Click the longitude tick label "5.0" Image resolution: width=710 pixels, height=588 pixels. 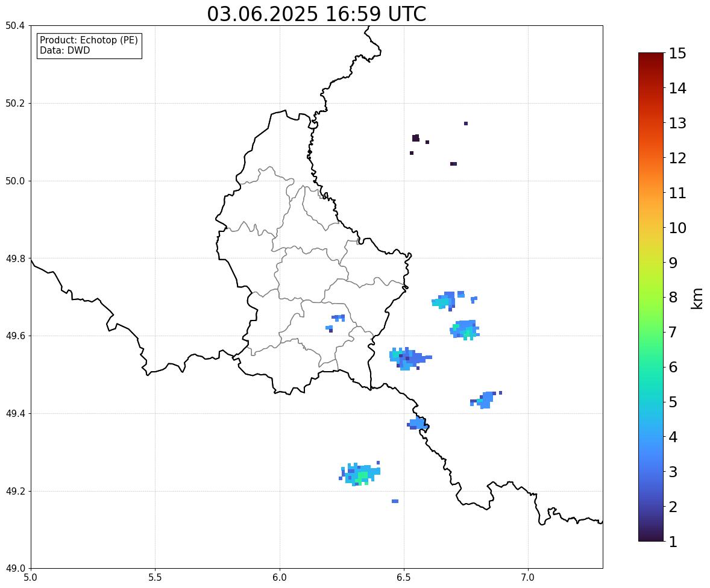point(31,578)
